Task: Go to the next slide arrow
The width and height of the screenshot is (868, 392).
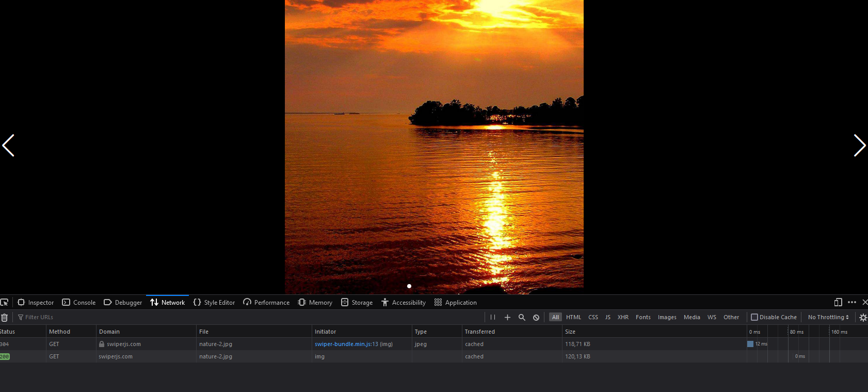Action: pyautogui.click(x=859, y=146)
